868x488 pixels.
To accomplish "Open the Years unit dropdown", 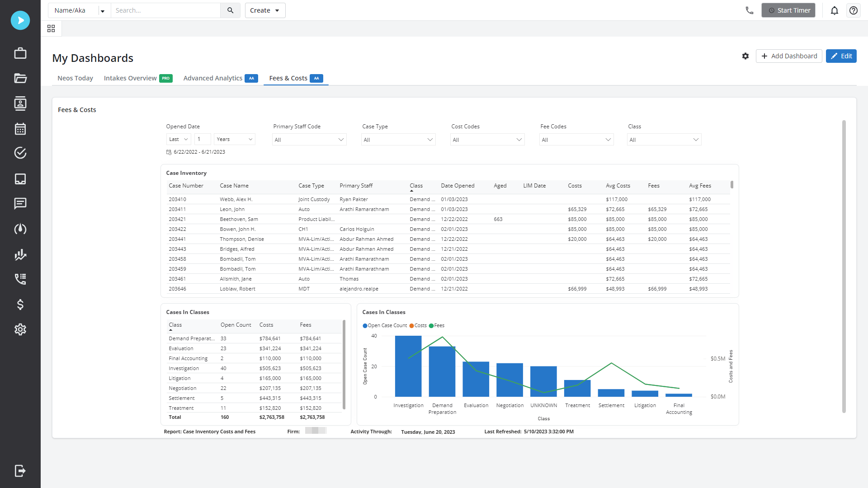I will (235, 139).
